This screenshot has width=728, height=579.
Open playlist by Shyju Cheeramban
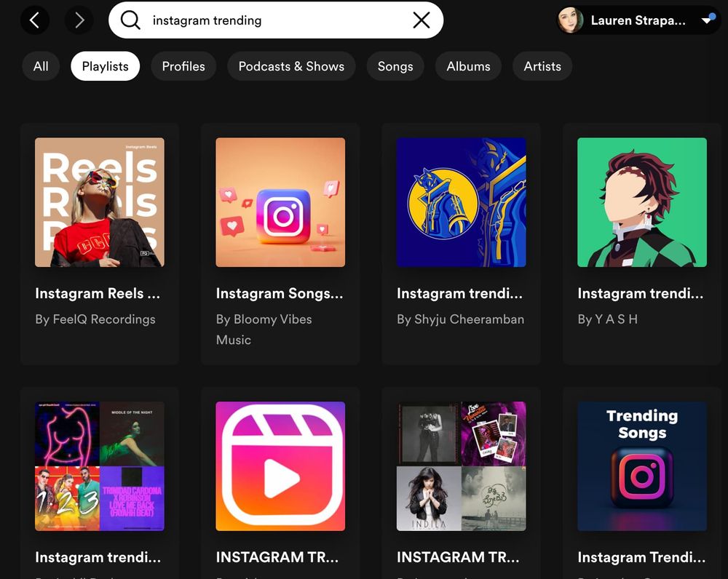pyautogui.click(x=460, y=202)
